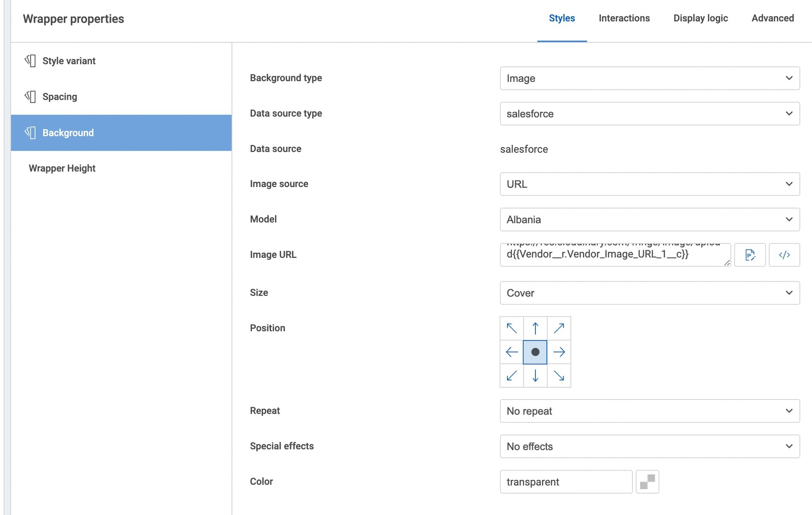This screenshot has width=812, height=515.
Task: Set position to left arrow
Action: 512,352
